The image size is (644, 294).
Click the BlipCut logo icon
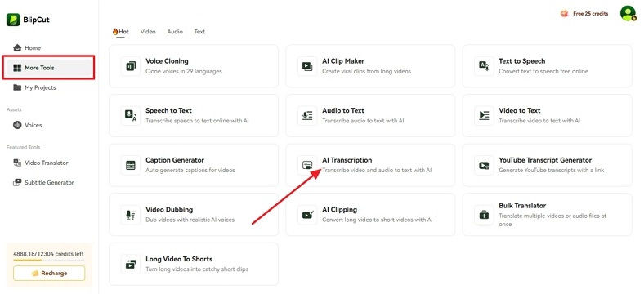point(13,20)
